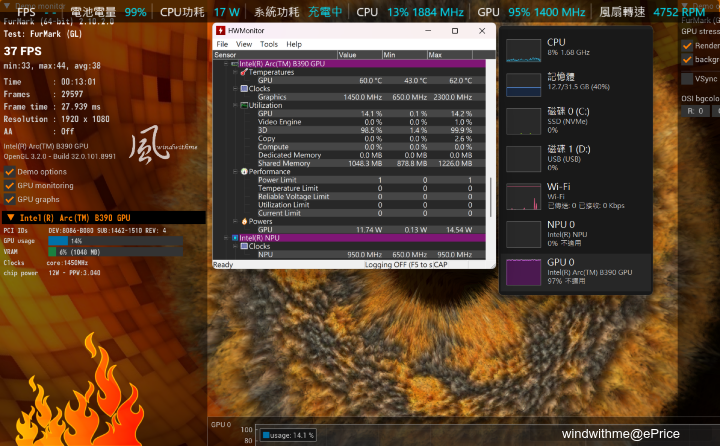Viewport: 720px width, 446px height.
Task: Open the Help menu in HWMonitor
Action: [294, 44]
